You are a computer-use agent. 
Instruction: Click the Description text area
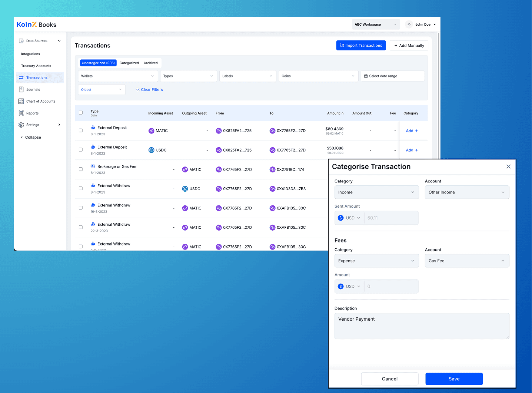coord(422,326)
